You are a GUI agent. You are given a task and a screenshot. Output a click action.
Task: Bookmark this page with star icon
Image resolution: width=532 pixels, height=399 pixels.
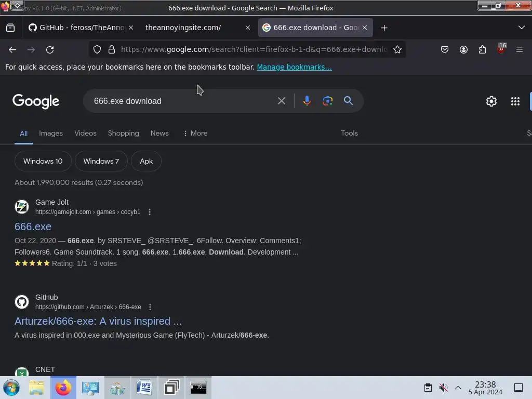[397, 49]
